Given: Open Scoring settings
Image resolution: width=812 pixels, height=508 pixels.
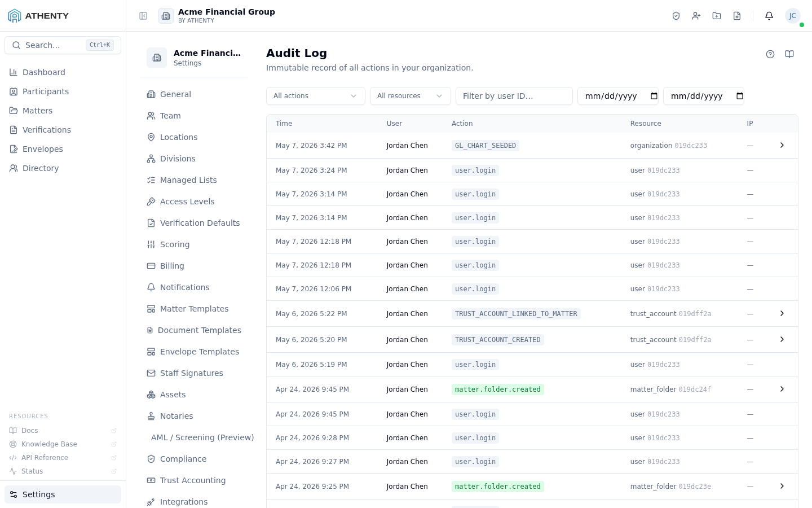Looking at the screenshot, I should tap(194, 244).
